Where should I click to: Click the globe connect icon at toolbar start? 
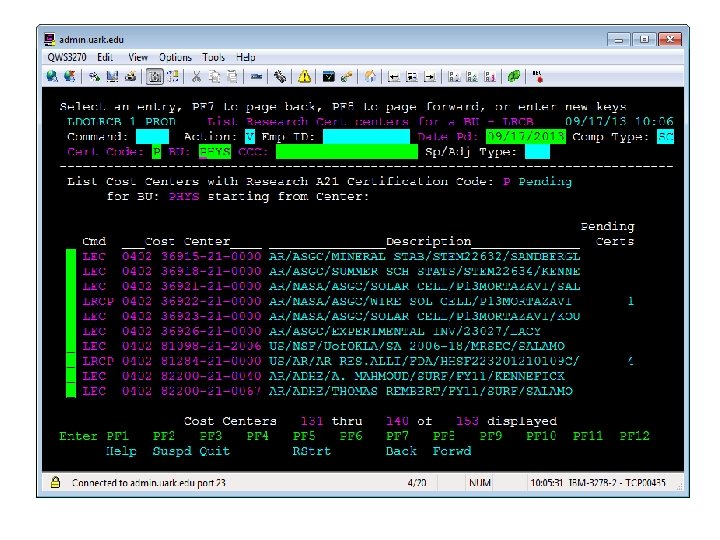point(51,75)
